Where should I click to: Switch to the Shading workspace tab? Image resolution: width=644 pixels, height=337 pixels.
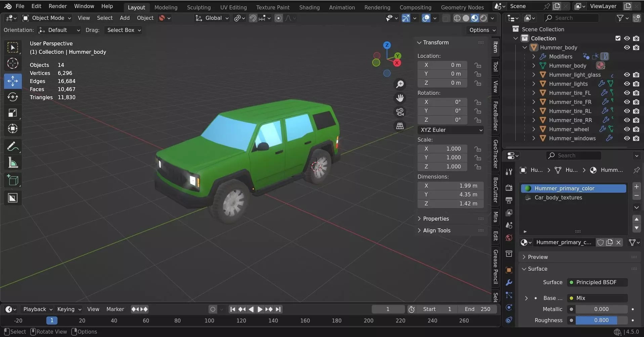click(x=309, y=7)
